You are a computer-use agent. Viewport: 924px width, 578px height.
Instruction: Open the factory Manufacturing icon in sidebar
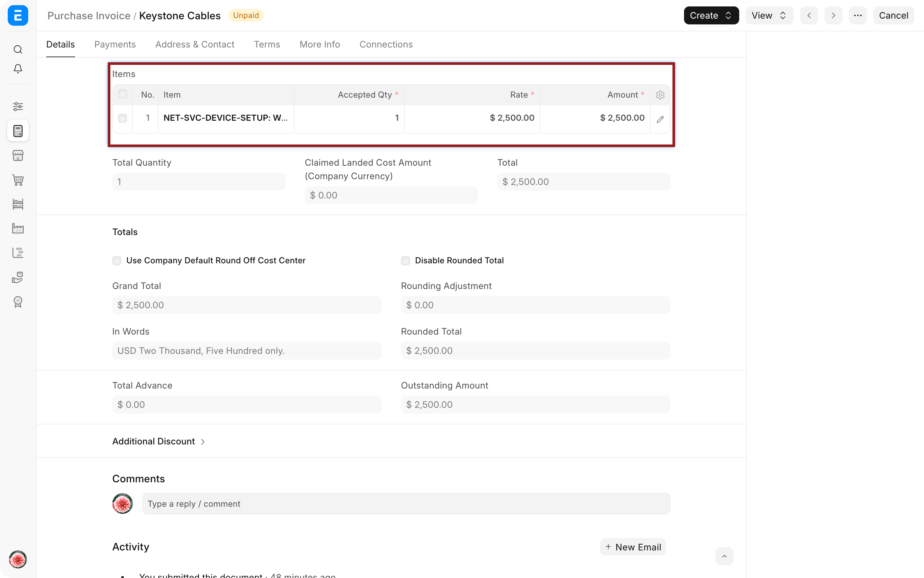coord(18,229)
